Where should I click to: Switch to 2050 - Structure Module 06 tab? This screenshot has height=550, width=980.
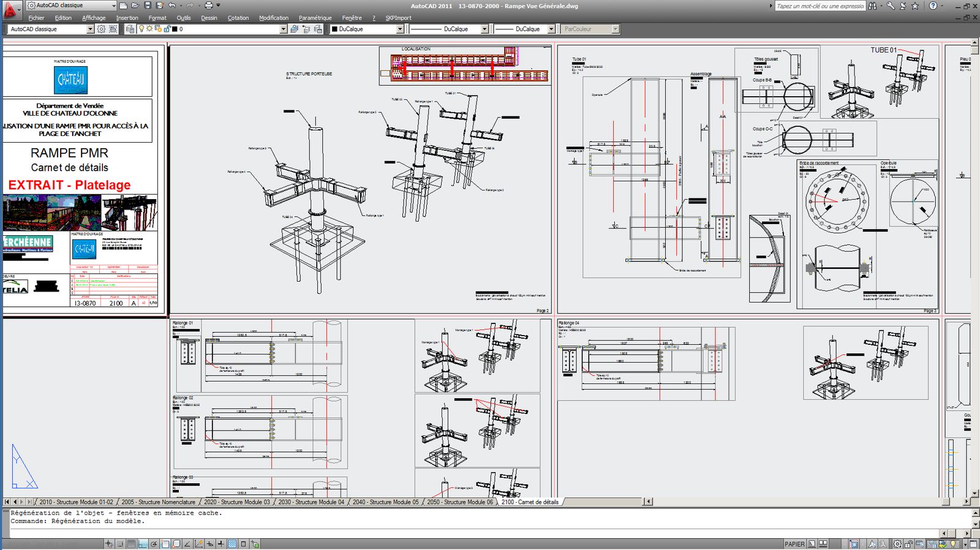(x=460, y=502)
